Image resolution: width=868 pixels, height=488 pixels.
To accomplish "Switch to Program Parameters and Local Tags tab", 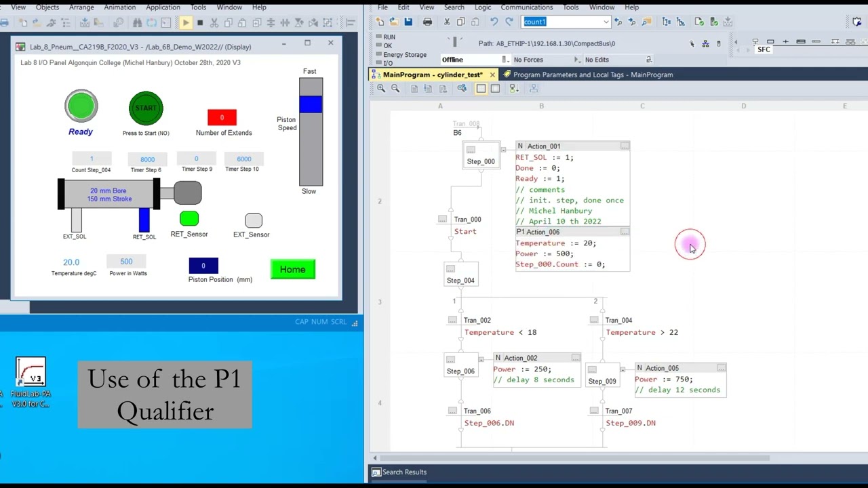I will tap(588, 75).
